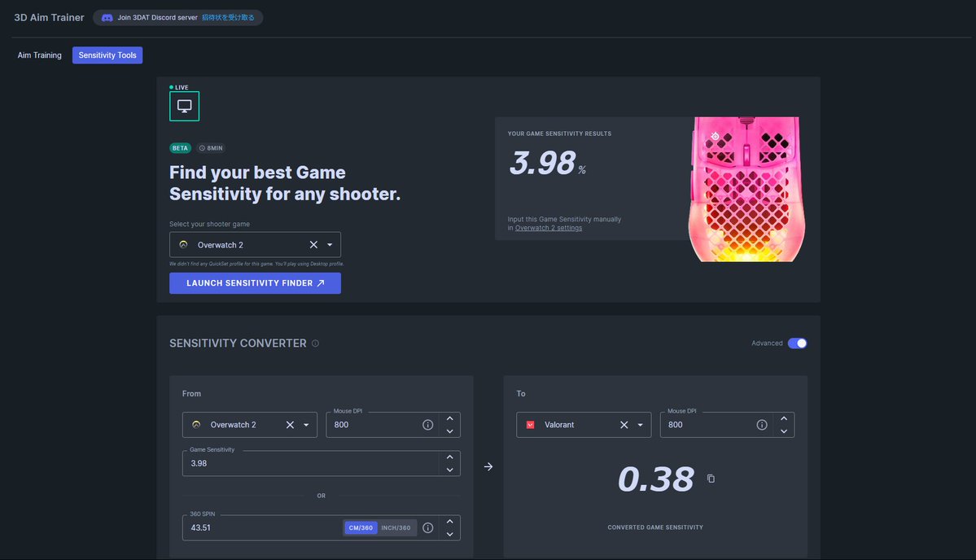This screenshot has width=976, height=560.
Task: Increase the Game Sensitivity value
Action: coord(449,457)
